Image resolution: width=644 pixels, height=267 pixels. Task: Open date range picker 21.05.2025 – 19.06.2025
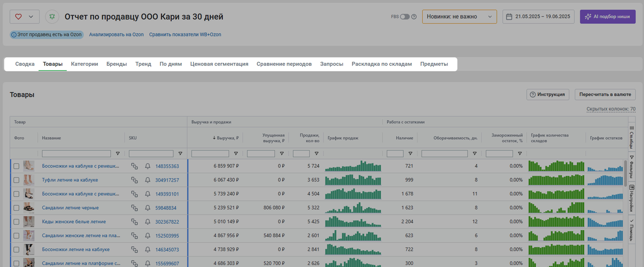(538, 17)
